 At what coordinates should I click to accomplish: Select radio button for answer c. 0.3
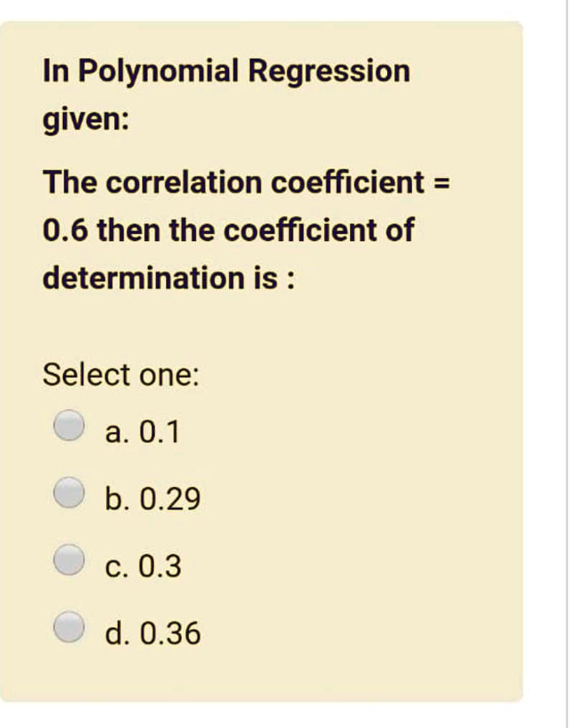click(x=68, y=560)
